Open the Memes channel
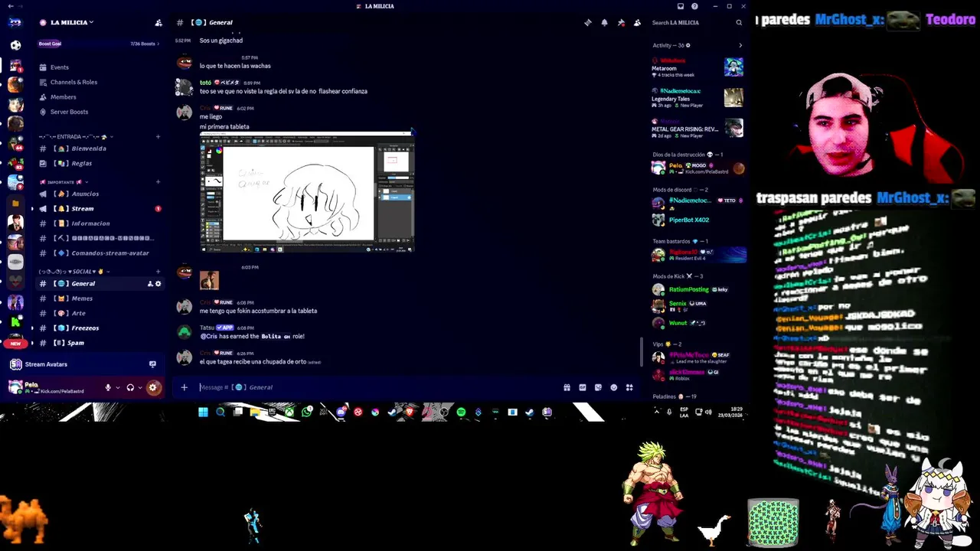 (x=98, y=298)
